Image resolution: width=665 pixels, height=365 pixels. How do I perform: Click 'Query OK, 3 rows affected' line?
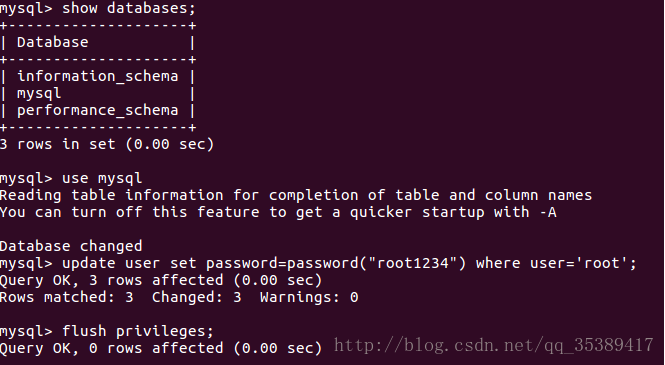click(x=161, y=280)
